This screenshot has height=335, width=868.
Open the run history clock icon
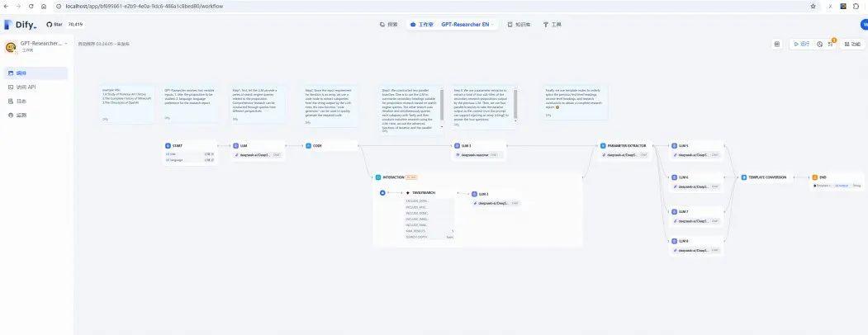click(820, 45)
